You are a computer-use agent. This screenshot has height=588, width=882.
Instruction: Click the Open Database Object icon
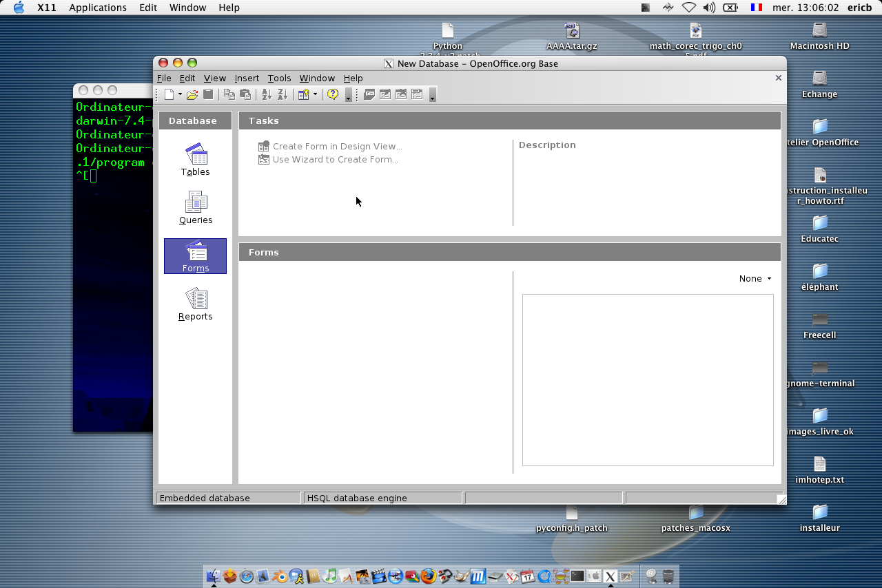tap(369, 94)
